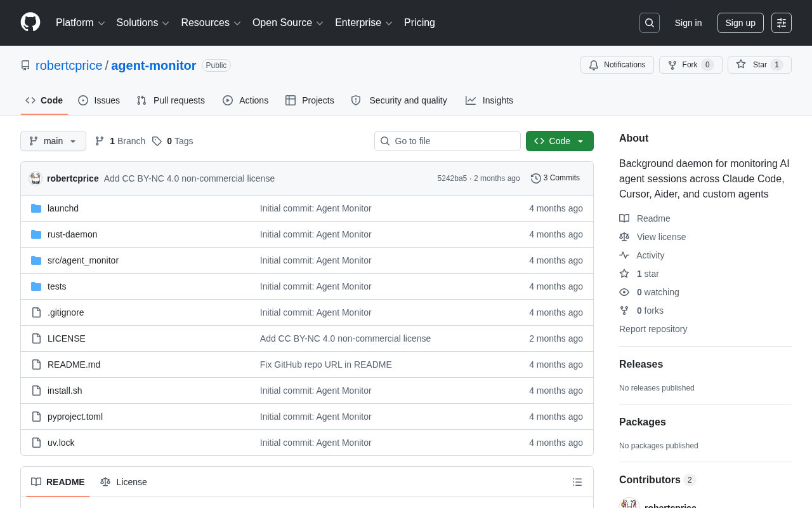Switch to the Actions tab
The image size is (812, 508).
246,100
